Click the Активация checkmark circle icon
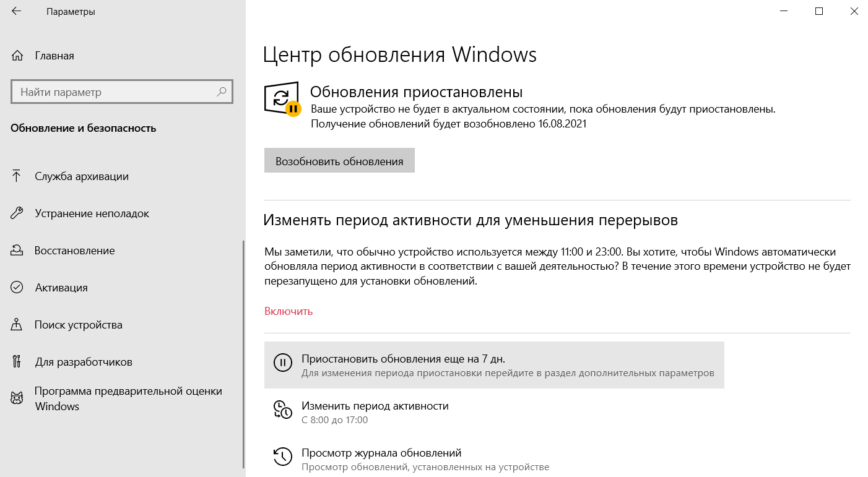Image resolution: width=868 pixels, height=477 pixels. click(17, 288)
